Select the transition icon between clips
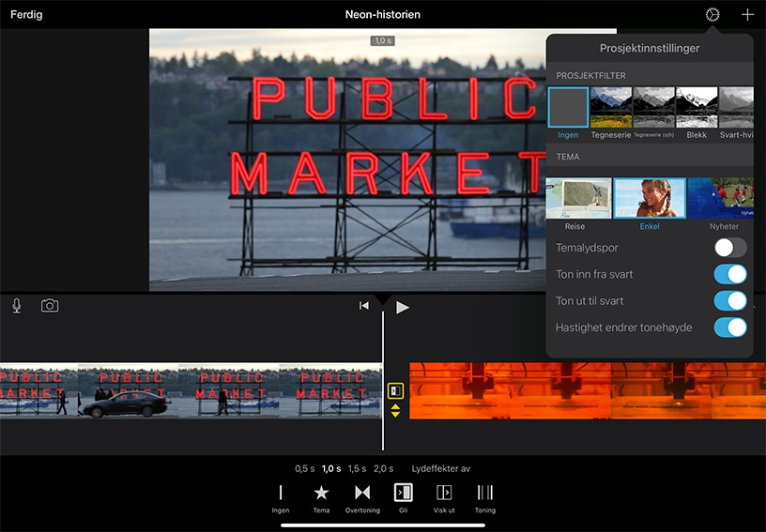This screenshot has height=532, width=766. point(395,391)
